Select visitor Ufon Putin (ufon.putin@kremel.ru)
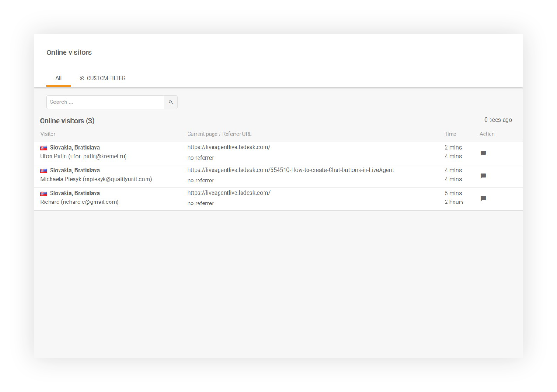This screenshot has width=557, height=392. click(83, 156)
